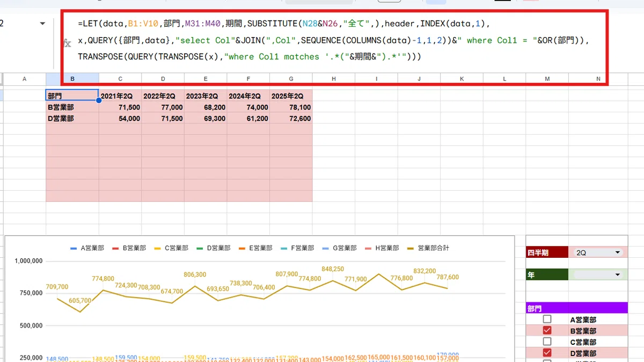Select the D営業部 row label in the table
The height and width of the screenshot is (362, 644).
point(72,118)
